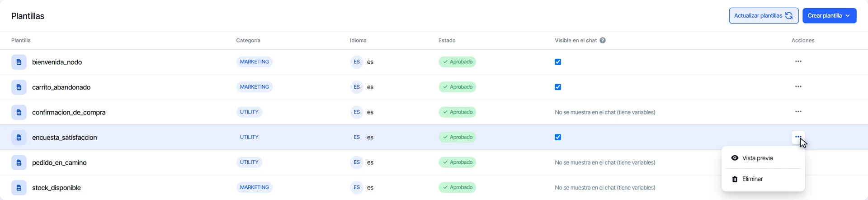Click the pedido_en_camino template name
Screen dimensions: 868x200
(x=59, y=162)
